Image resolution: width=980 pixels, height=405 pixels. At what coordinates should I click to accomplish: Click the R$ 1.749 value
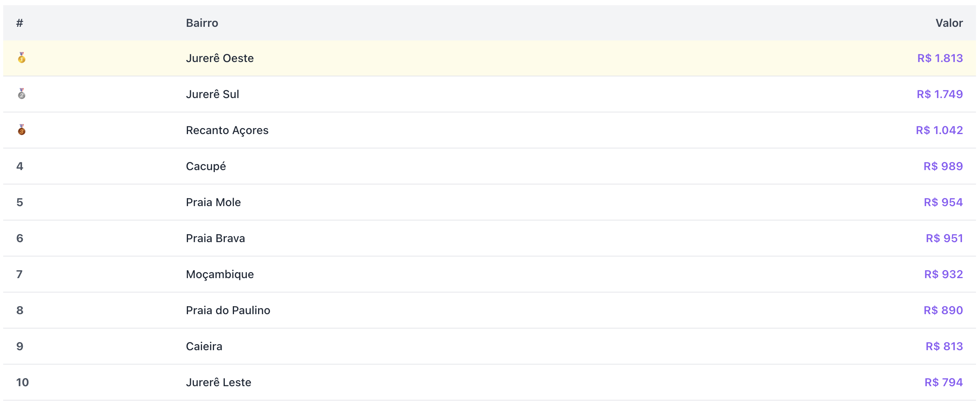[x=940, y=94]
